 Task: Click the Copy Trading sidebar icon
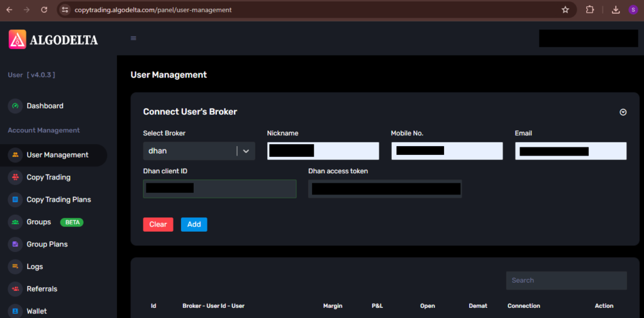pyautogui.click(x=15, y=178)
